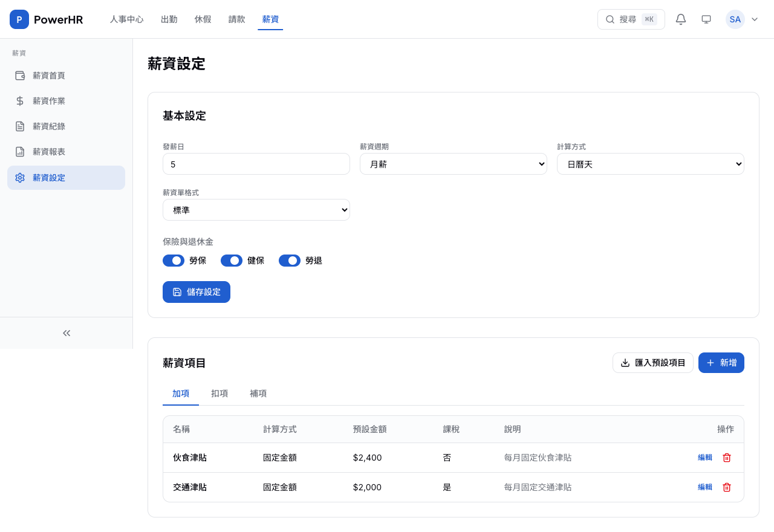
Task: Switch to the 扣項 tab
Action: 220,394
